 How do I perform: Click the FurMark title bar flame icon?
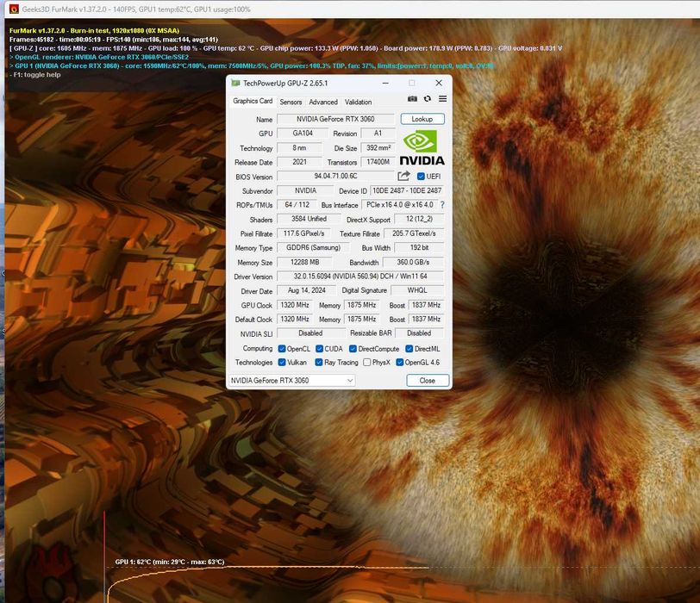14,9
